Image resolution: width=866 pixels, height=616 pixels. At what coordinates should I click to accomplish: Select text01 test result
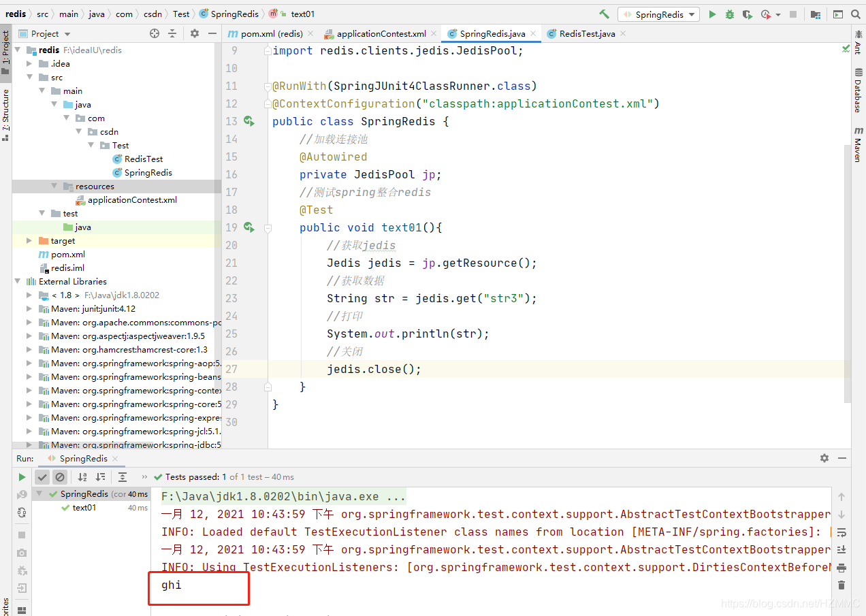pos(84,507)
